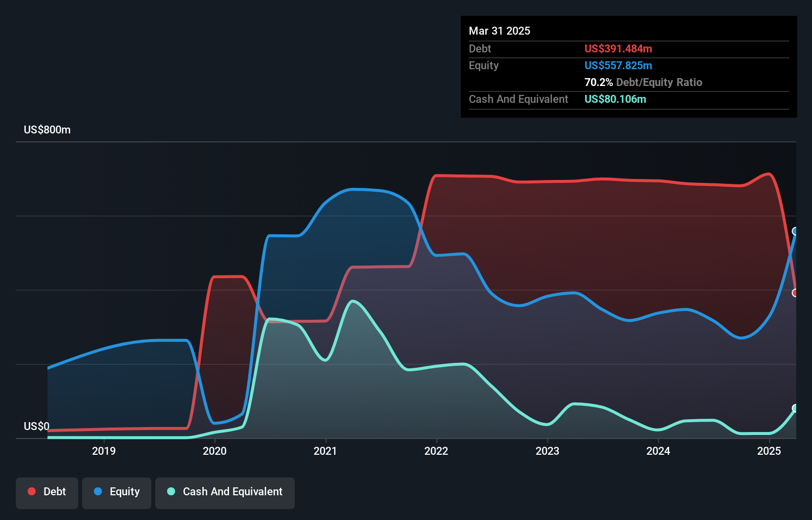The height and width of the screenshot is (520, 812).
Task: Click the 2022 x-axis label
Action: tap(436, 451)
